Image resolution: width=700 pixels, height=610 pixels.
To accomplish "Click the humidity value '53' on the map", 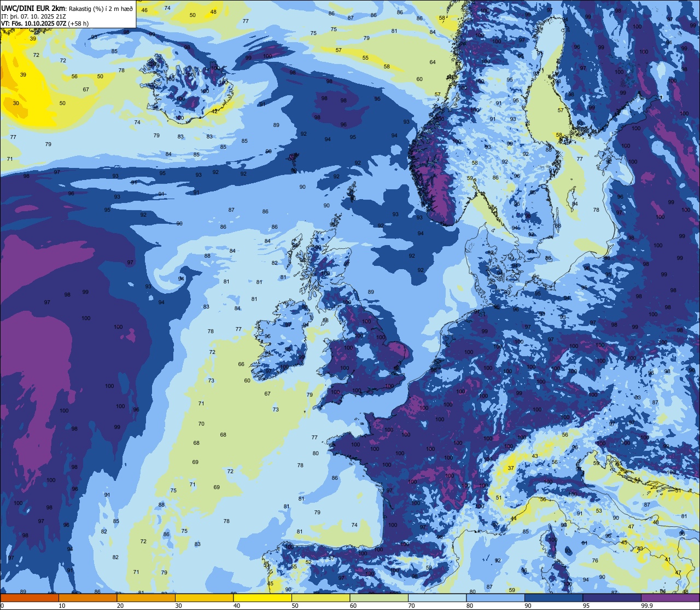I will 599,510.
